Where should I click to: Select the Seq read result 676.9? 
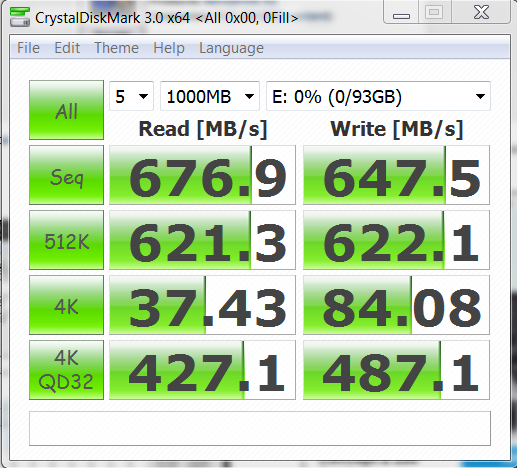click(202, 175)
